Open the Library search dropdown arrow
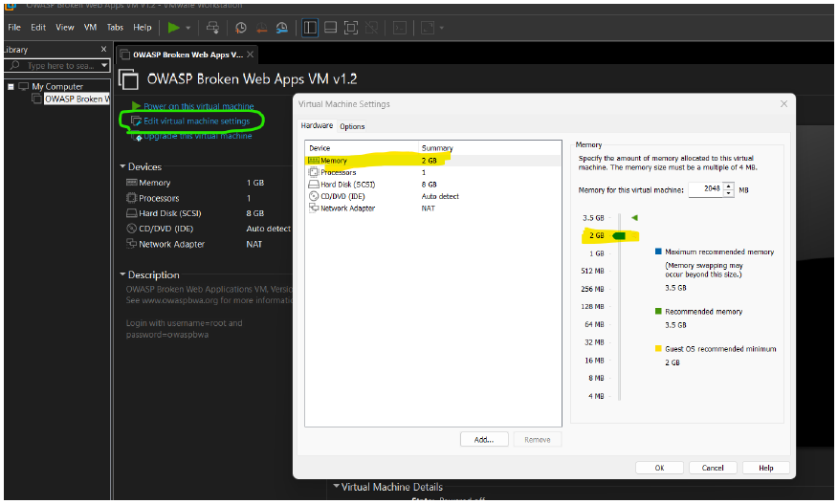Image resolution: width=838 pixels, height=504 pixels. coord(104,65)
